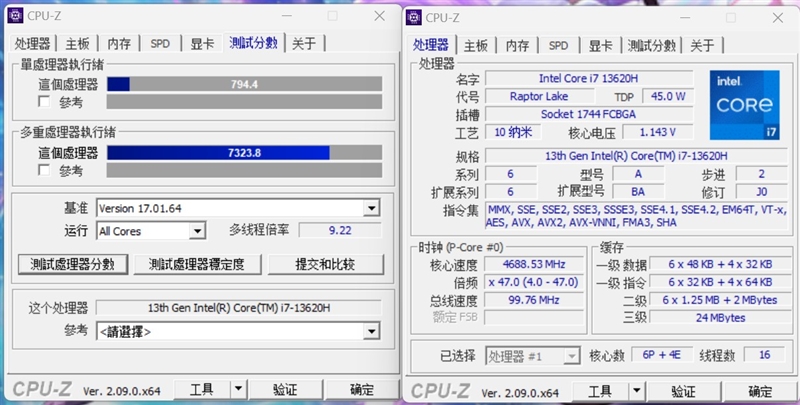Expand the 工具 arrow in the right window

click(636, 392)
